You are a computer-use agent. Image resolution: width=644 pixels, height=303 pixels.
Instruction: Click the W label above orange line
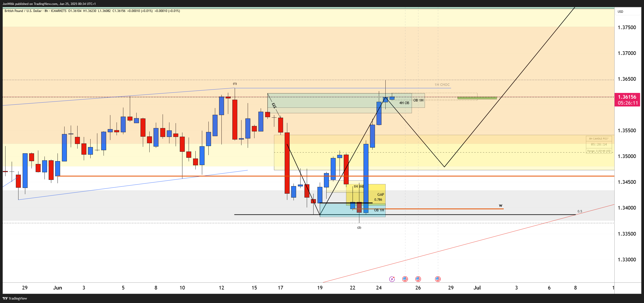tap(501, 206)
